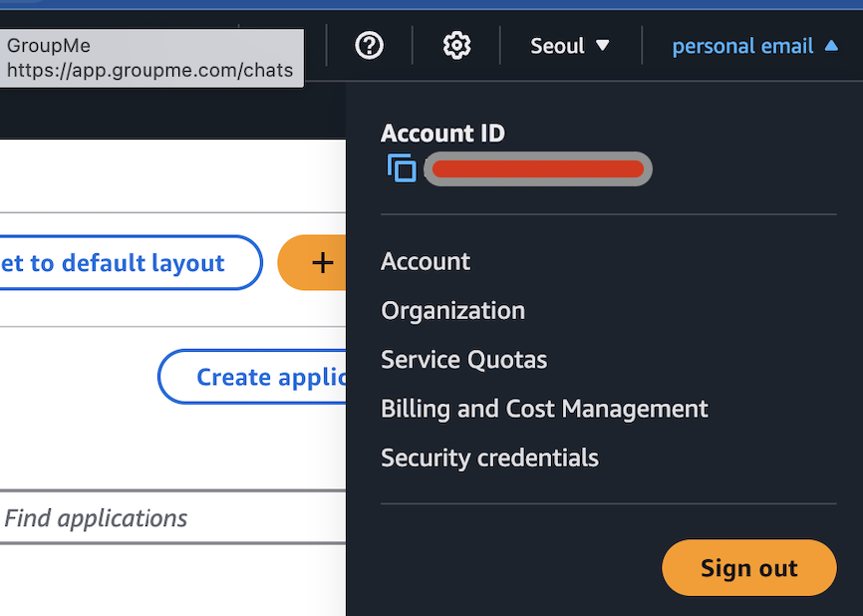The width and height of the screenshot is (863, 616).
Task: Copy the Account ID using copy icon
Action: pyautogui.click(x=402, y=168)
